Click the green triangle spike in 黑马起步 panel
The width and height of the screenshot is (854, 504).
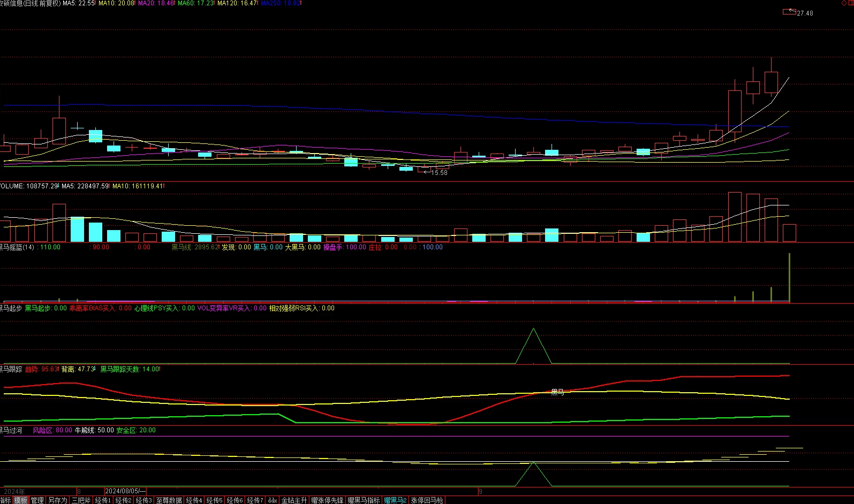[x=533, y=346]
